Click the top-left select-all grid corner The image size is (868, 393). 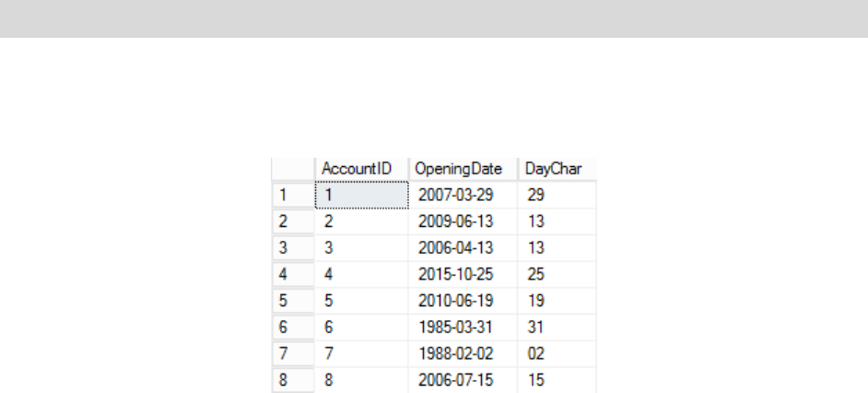tap(292, 170)
